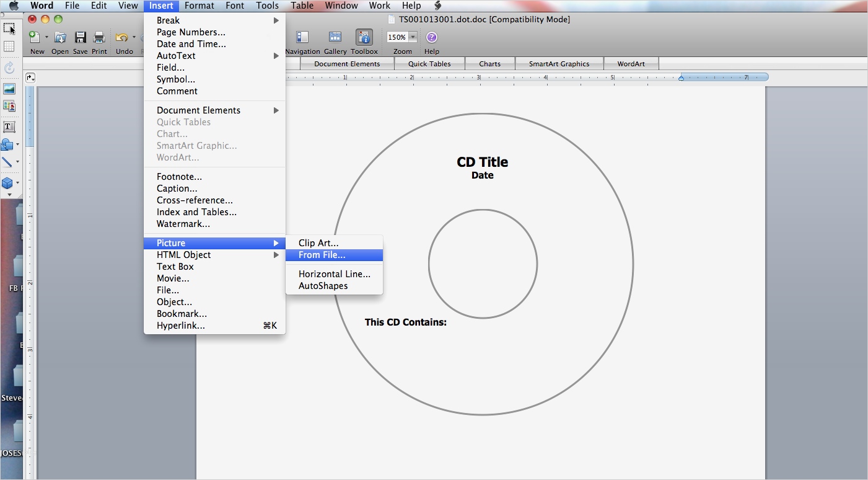Open the Table menu in menu bar
Viewport: 868px width, 480px height.
pos(302,6)
